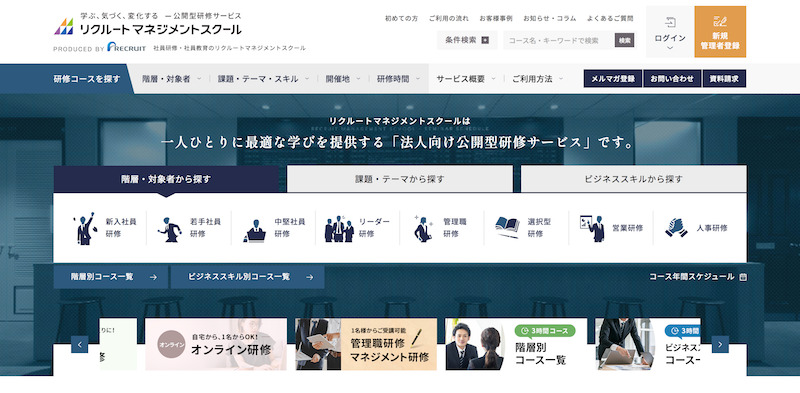The image size is (800, 393).
Task: Open お知らせ・コラム in top menu
Action: 549,18
